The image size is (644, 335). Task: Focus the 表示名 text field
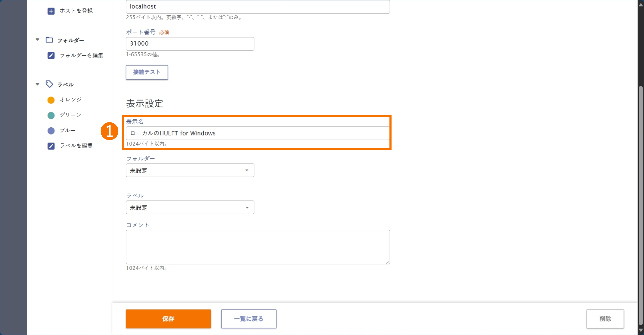[257, 133]
